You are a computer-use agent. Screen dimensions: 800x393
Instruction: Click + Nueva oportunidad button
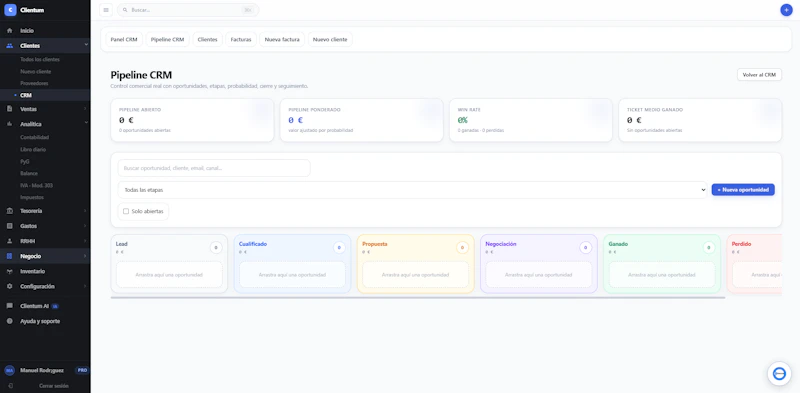743,190
